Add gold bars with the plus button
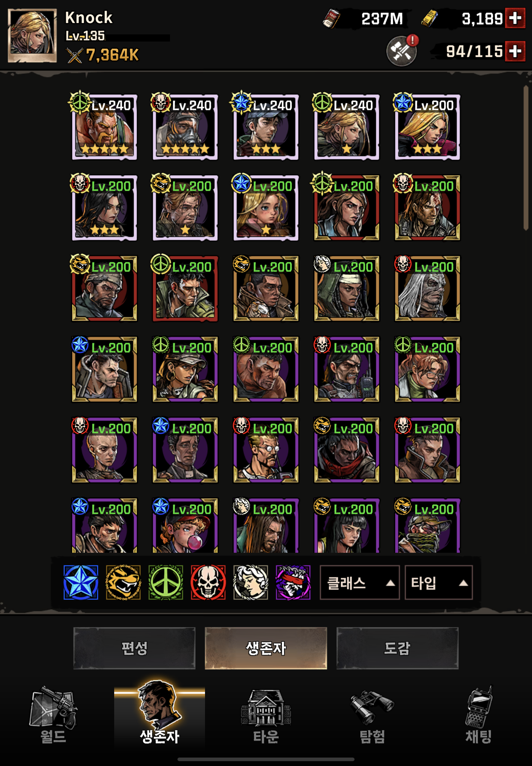532x766 pixels. (515, 18)
